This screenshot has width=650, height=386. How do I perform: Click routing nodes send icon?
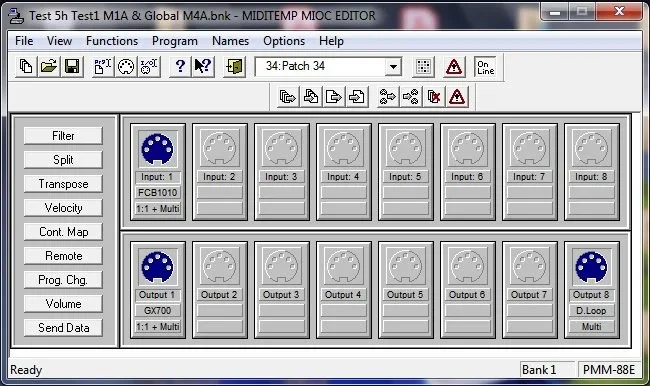(x=388, y=97)
